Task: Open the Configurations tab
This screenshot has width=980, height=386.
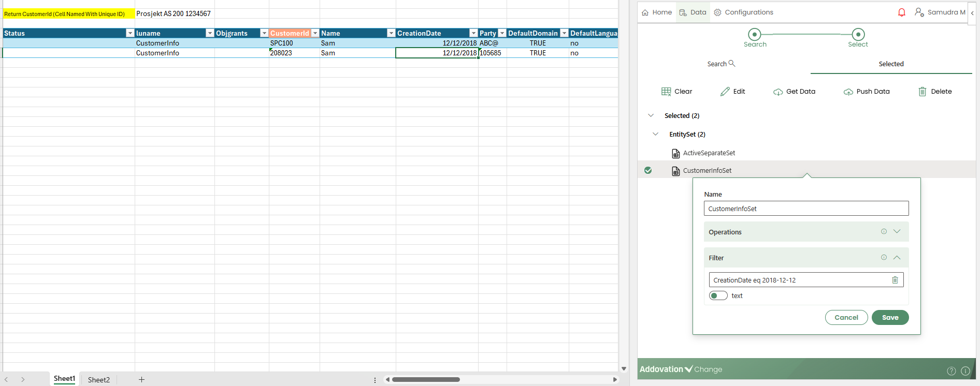Action: pos(743,12)
